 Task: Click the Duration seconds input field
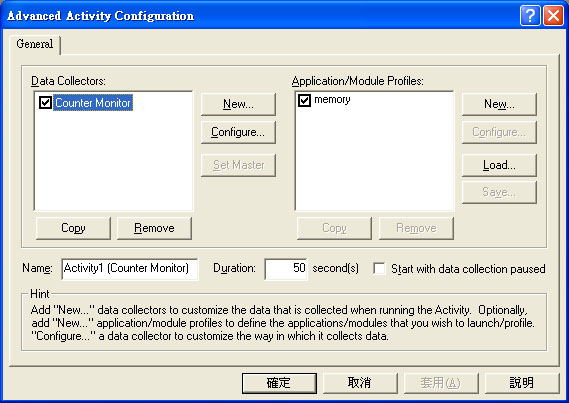tap(286, 269)
